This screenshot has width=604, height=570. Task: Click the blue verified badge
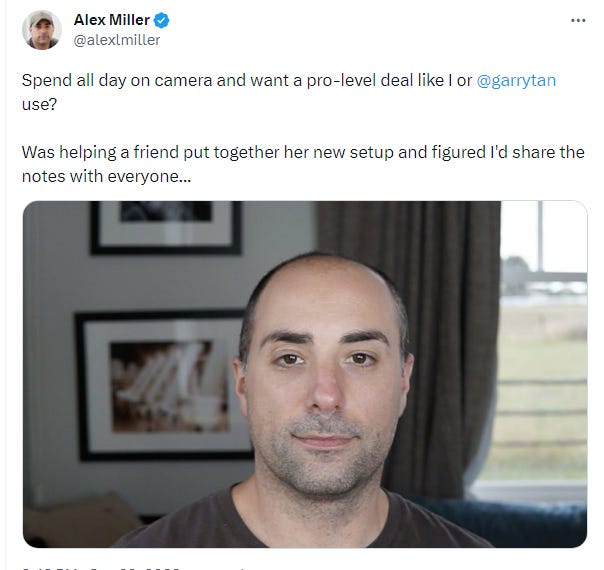click(x=161, y=20)
